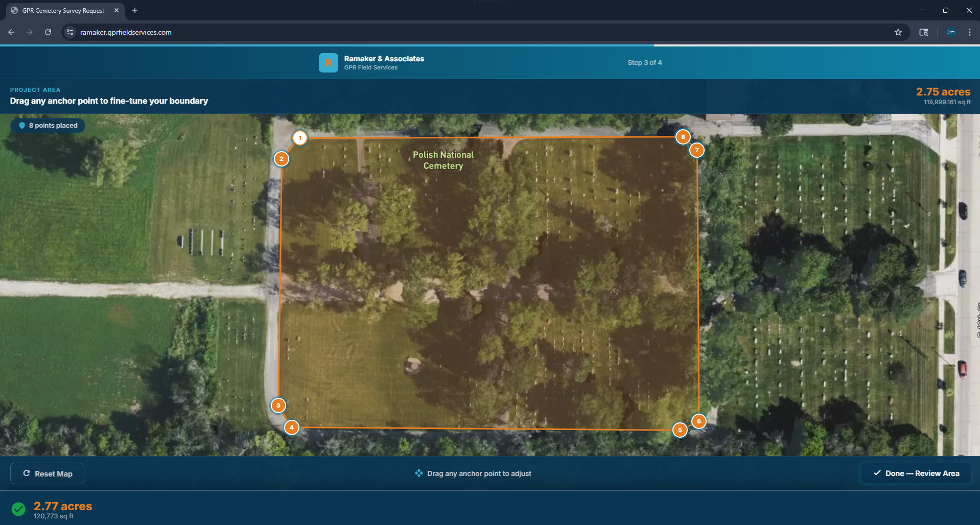Click anchor point 5 at bottom right
Image resolution: width=980 pixels, height=525 pixels.
pyautogui.click(x=680, y=430)
